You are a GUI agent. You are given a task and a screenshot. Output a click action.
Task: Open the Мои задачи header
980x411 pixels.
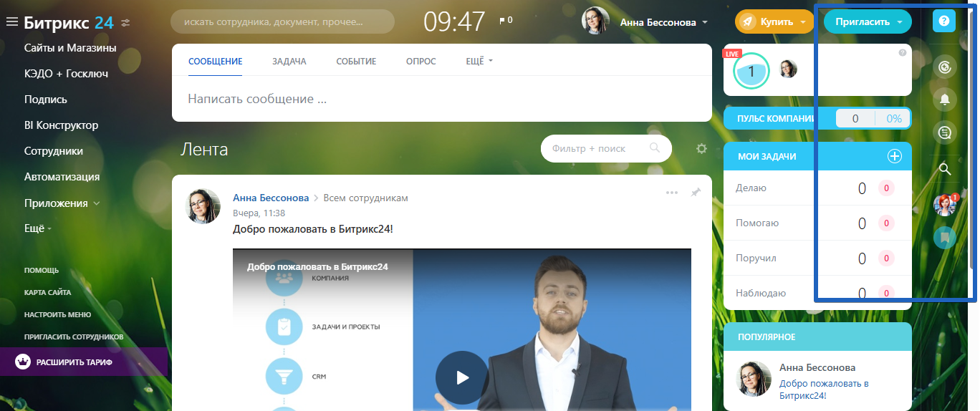[x=767, y=156]
